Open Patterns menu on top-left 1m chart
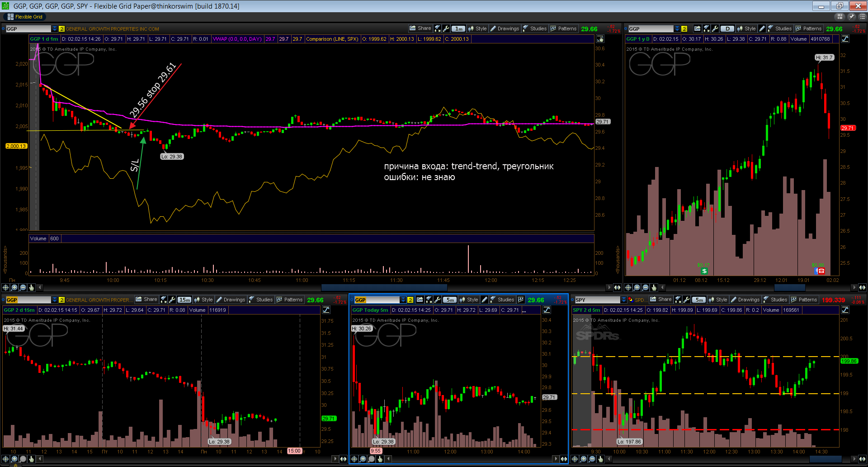Viewport: 868px width, 467px height. (x=563, y=29)
